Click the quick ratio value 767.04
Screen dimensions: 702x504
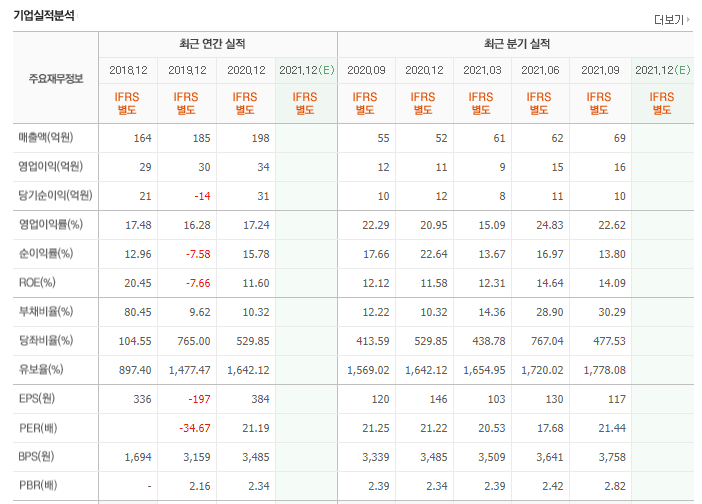[547, 342]
